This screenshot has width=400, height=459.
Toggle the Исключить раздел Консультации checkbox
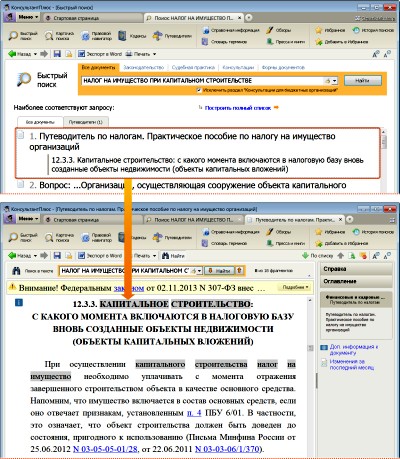199,90
